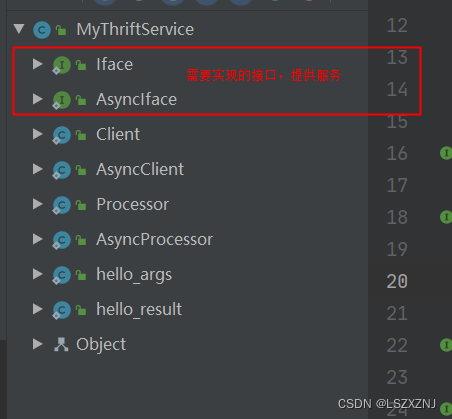The height and width of the screenshot is (419, 452).
Task: Click highlighted line number 20 in the gutter
Action: pyautogui.click(x=397, y=281)
